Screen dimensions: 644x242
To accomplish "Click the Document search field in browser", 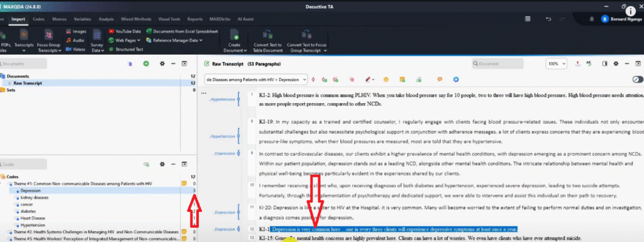I will click(x=497, y=63).
